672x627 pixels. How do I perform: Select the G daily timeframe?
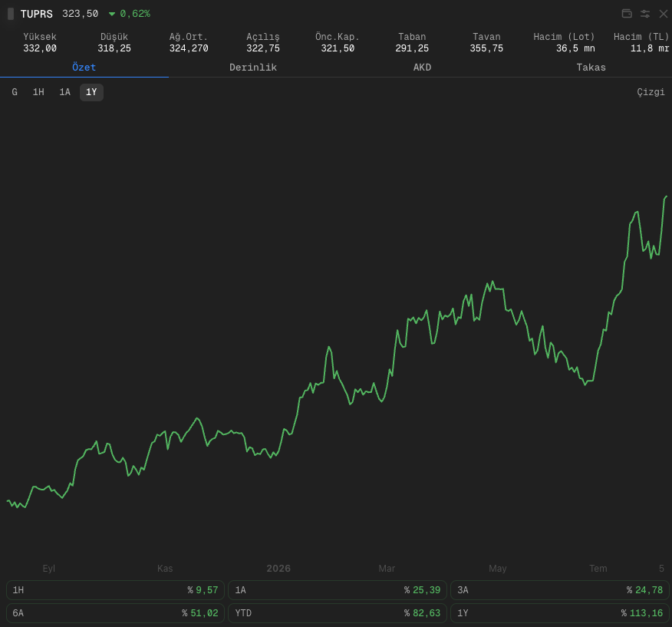[x=15, y=92]
